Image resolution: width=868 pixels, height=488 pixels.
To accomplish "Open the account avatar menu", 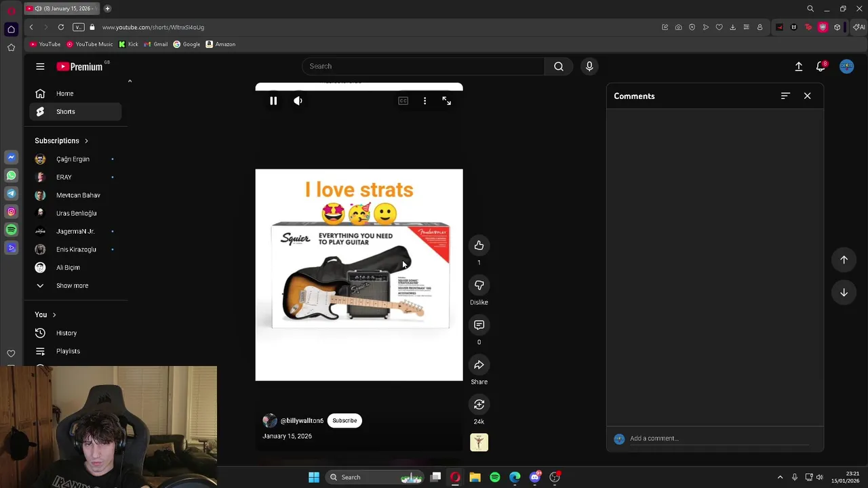I will tap(846, 66).
